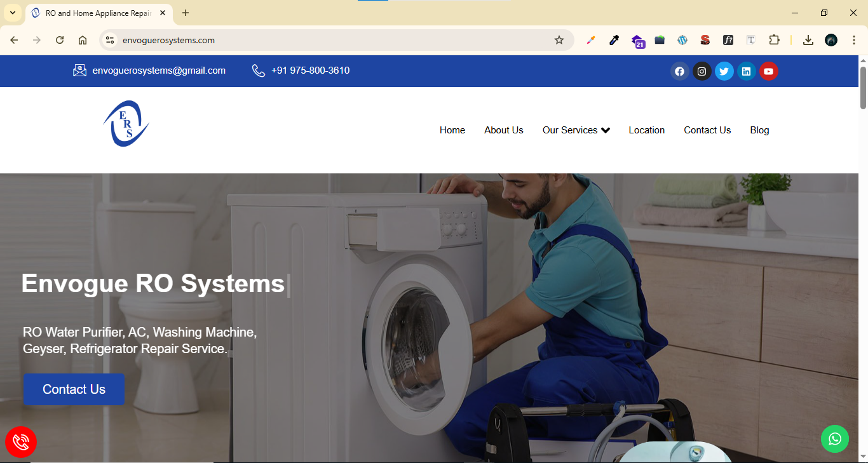The height and width of the screenshot is (463, 868).
Task: Open the Our Services menu item
Action: point(570,130)
